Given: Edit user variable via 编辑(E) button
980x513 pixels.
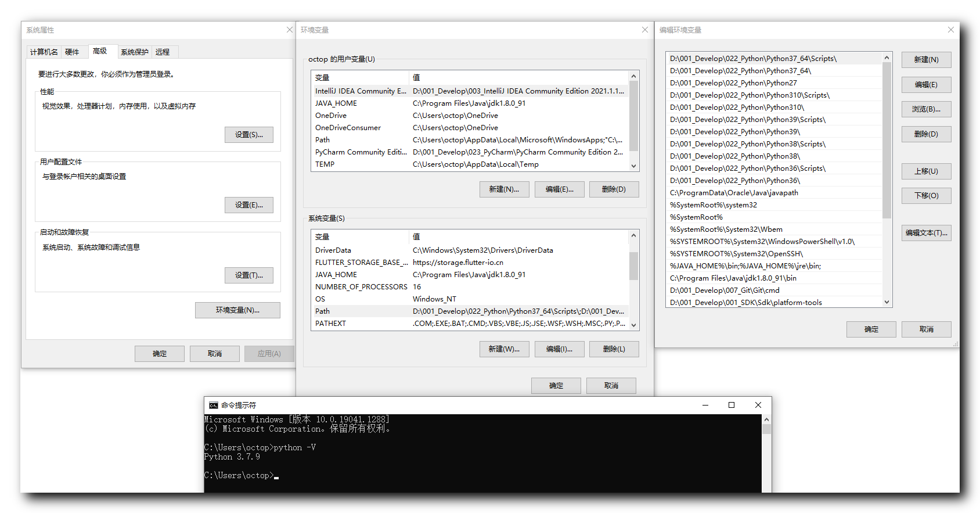Looking at the screenshot, I should coord(560,189).
